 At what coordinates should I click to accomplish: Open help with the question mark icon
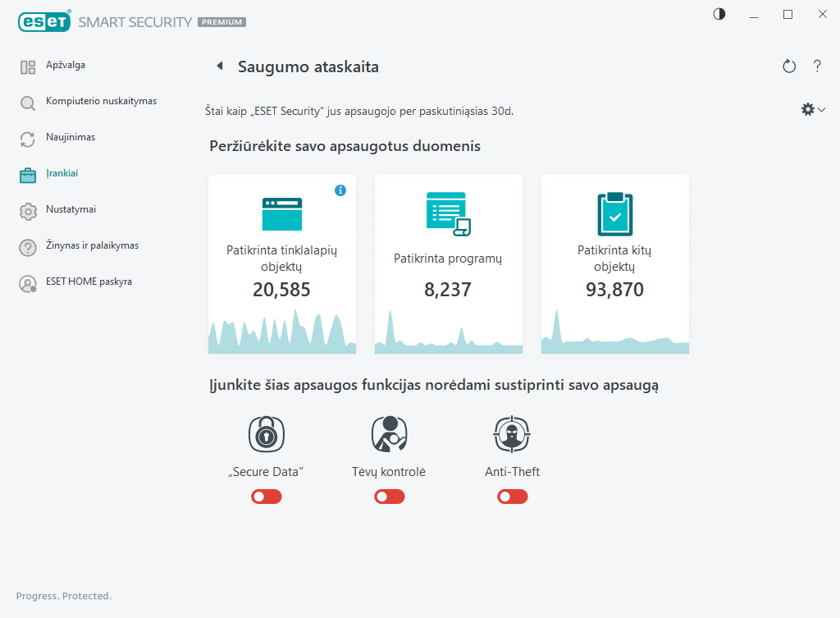coord(817,66)
